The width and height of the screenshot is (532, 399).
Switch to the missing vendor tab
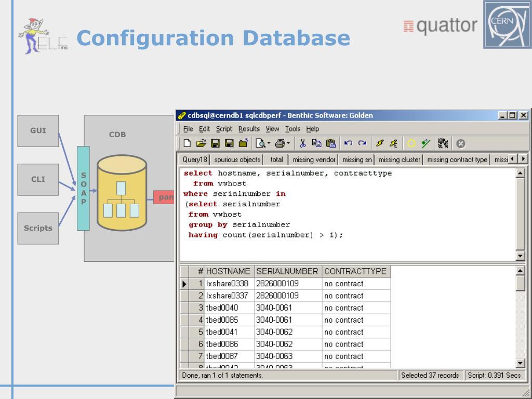[x=314, y=159]
